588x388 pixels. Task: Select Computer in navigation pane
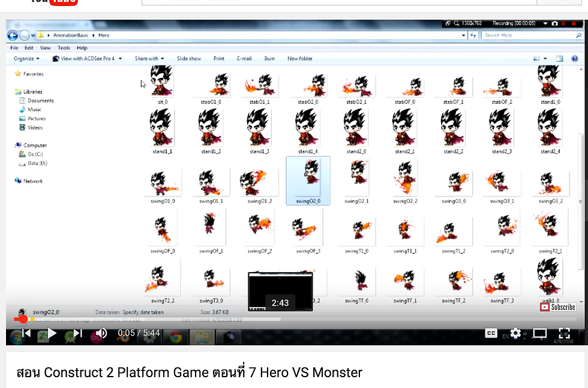click(x=35, y=145)
